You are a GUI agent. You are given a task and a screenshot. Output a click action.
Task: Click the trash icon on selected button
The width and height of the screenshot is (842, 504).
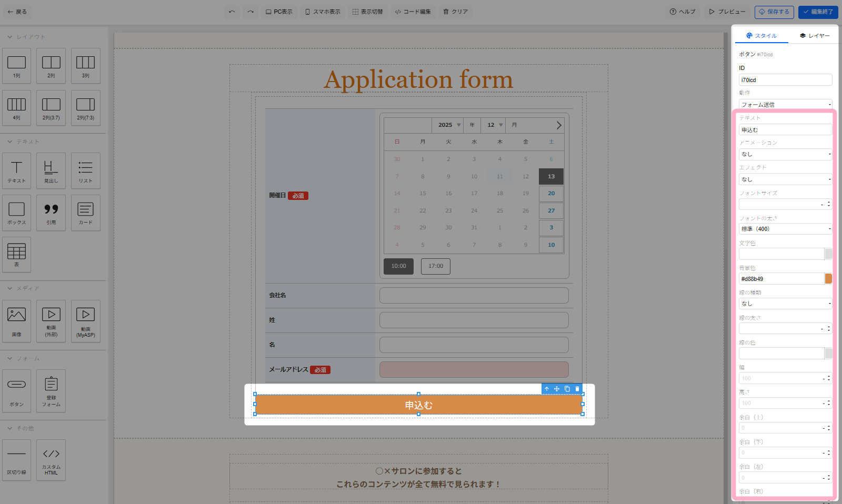[x=577, y=389]
